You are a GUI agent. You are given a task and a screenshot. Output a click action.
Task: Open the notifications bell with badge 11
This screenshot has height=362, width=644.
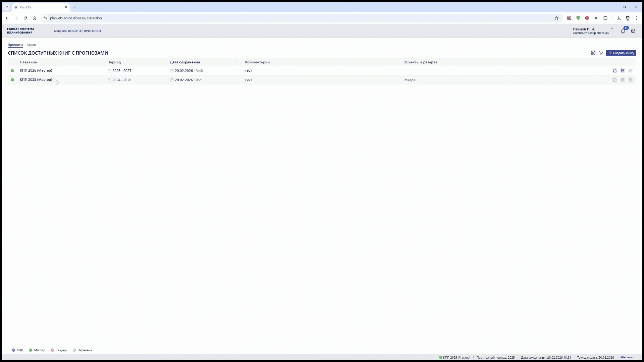pos(623,31)
